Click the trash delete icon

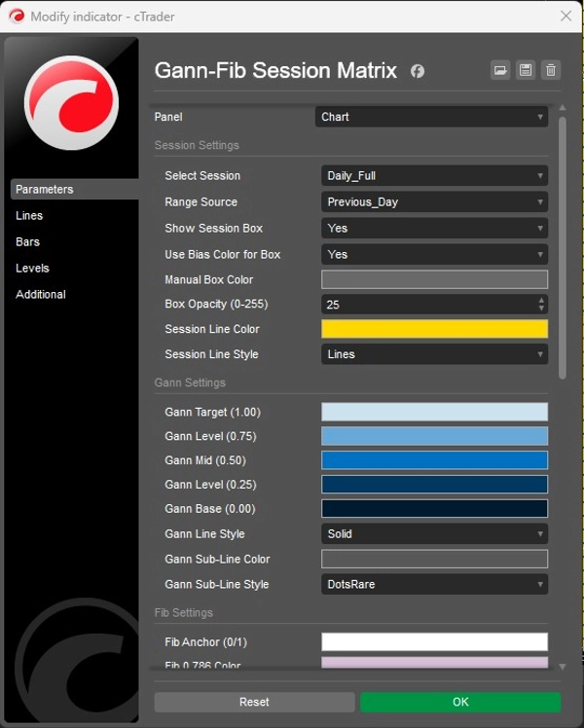coord(551,70)
